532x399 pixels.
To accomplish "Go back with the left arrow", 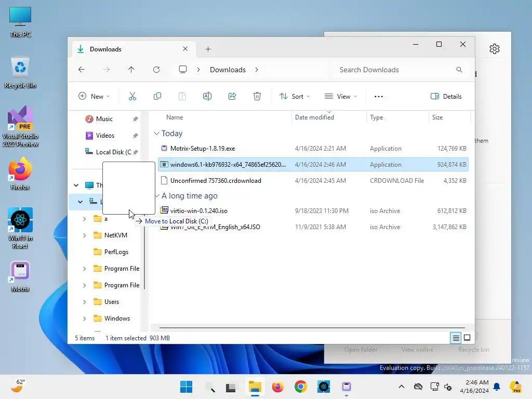I will (x=82, y=70).
